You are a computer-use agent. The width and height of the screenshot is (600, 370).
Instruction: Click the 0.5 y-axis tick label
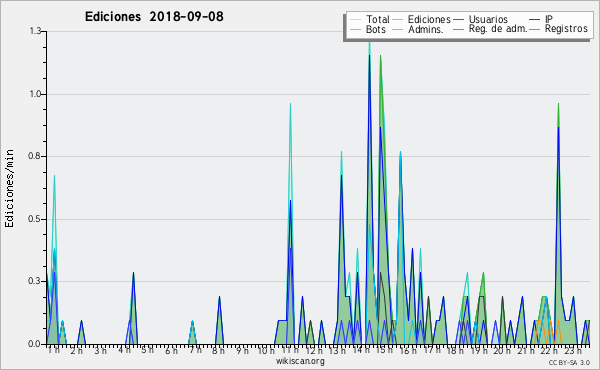coord(35,219)
